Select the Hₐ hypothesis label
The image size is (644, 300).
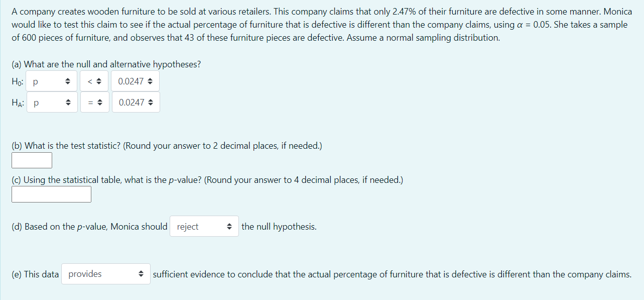[17, 102]
